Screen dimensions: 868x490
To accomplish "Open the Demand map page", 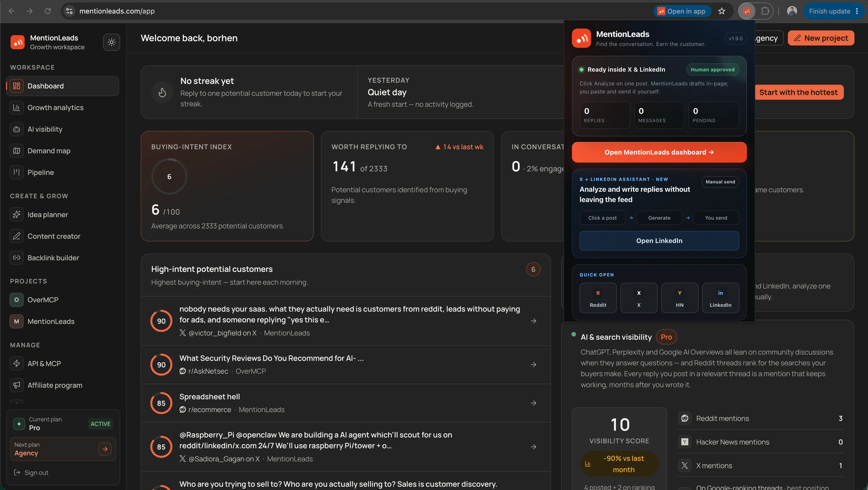I will tap(63, 151).
